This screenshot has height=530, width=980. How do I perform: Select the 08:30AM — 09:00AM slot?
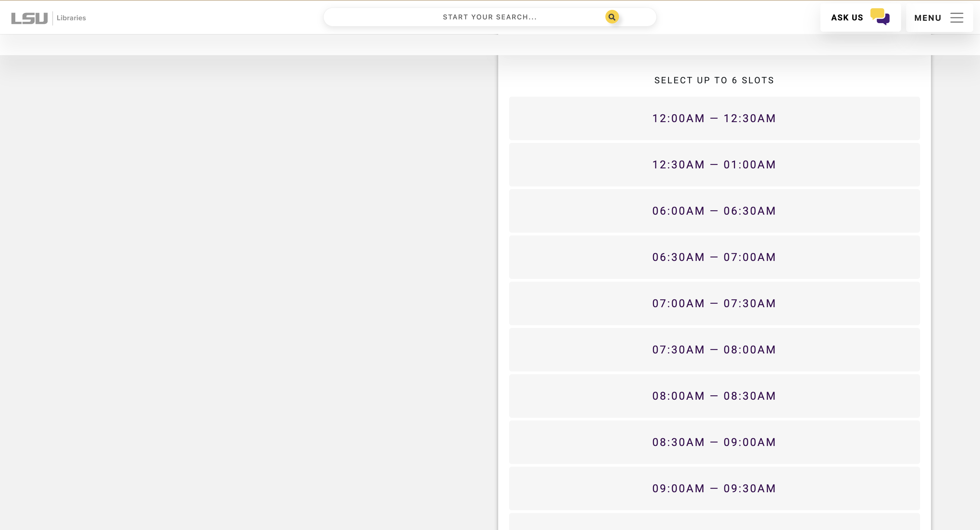714,442
